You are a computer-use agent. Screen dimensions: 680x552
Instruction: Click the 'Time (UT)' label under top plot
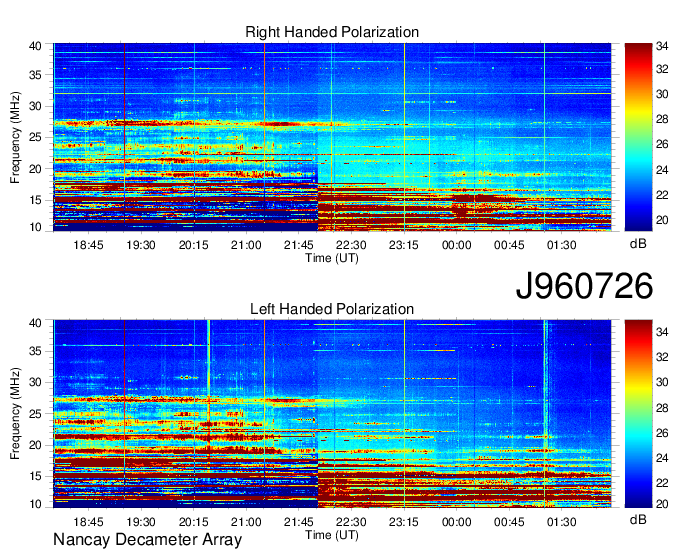coord(332,258)
